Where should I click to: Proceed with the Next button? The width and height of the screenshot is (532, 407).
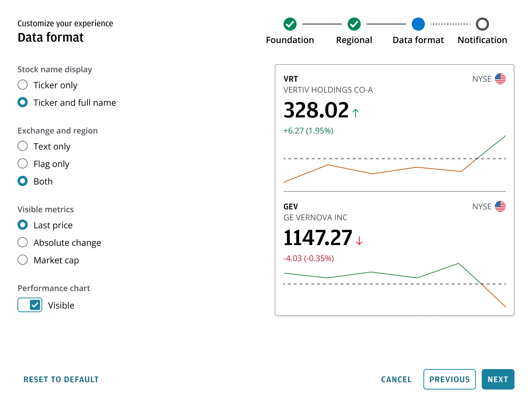[498, 379]
